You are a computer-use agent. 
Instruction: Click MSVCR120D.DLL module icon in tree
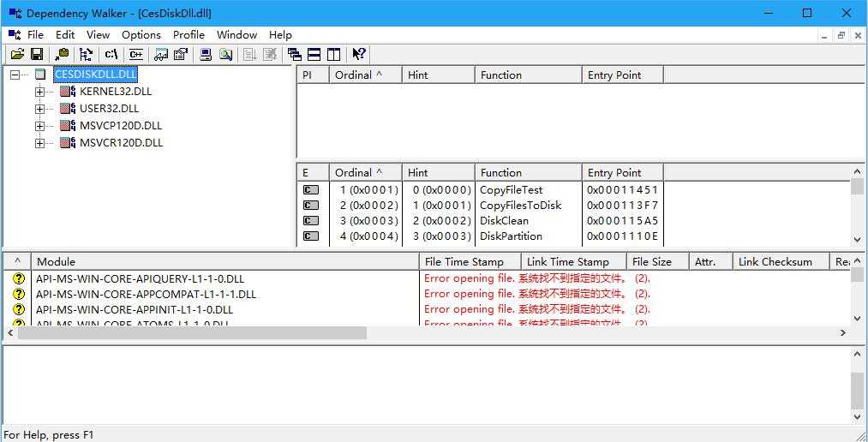[x=68, y=143]
